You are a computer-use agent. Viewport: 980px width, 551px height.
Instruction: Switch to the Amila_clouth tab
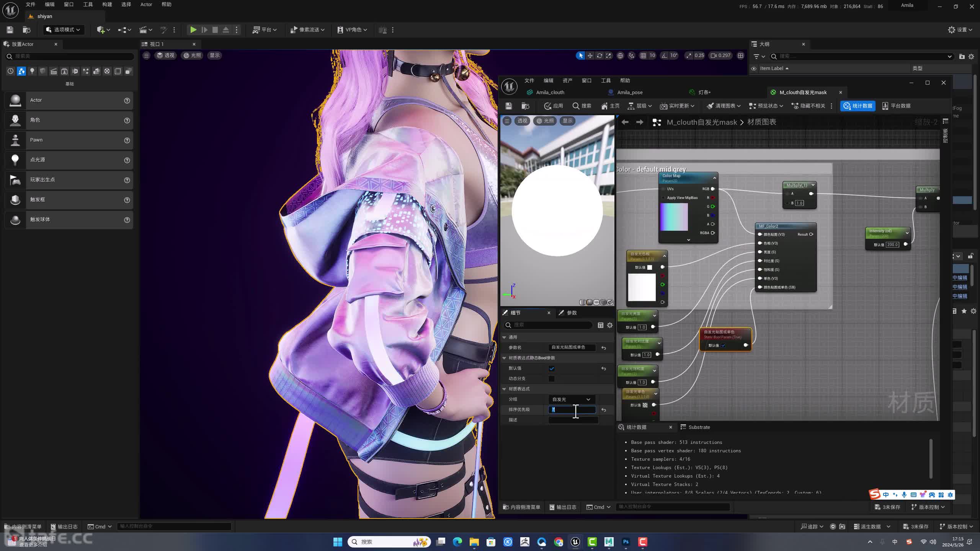(x=550, y=93)
